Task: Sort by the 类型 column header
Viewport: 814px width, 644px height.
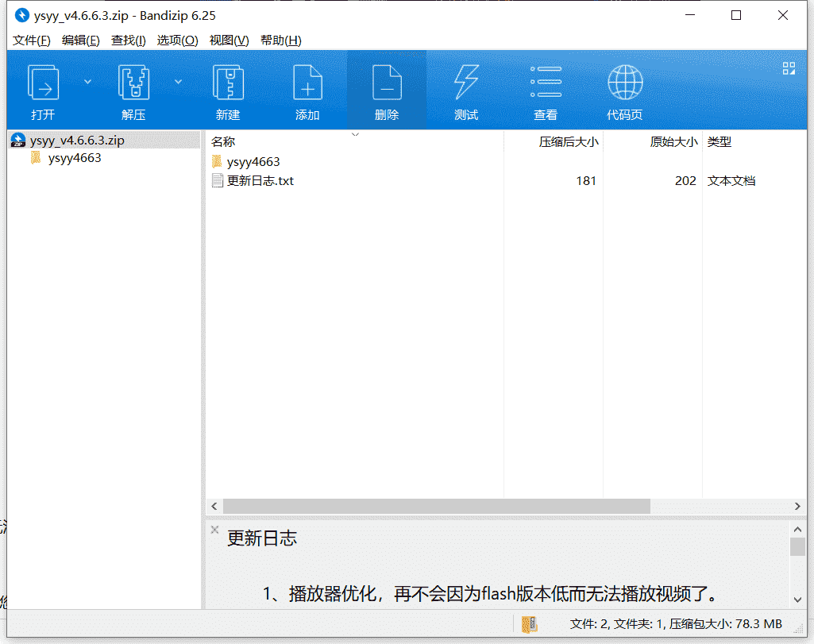Action: [x=719, y=141]
